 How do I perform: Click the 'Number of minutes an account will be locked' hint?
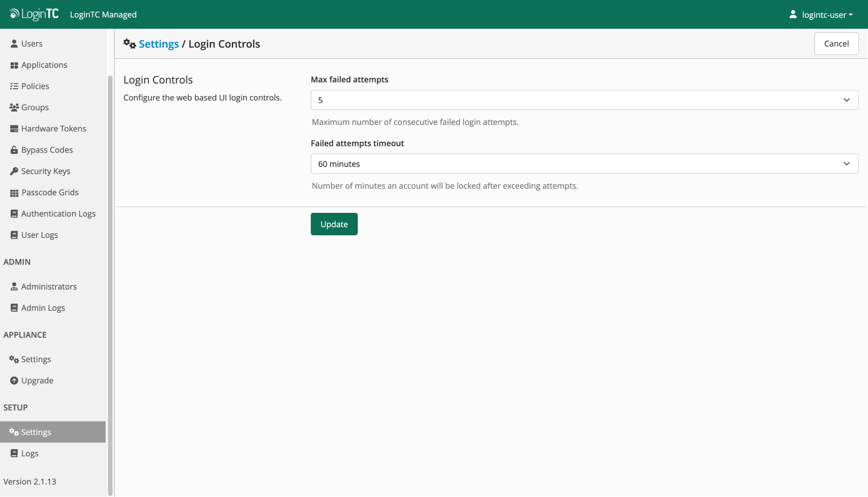[x=445, y=186]
